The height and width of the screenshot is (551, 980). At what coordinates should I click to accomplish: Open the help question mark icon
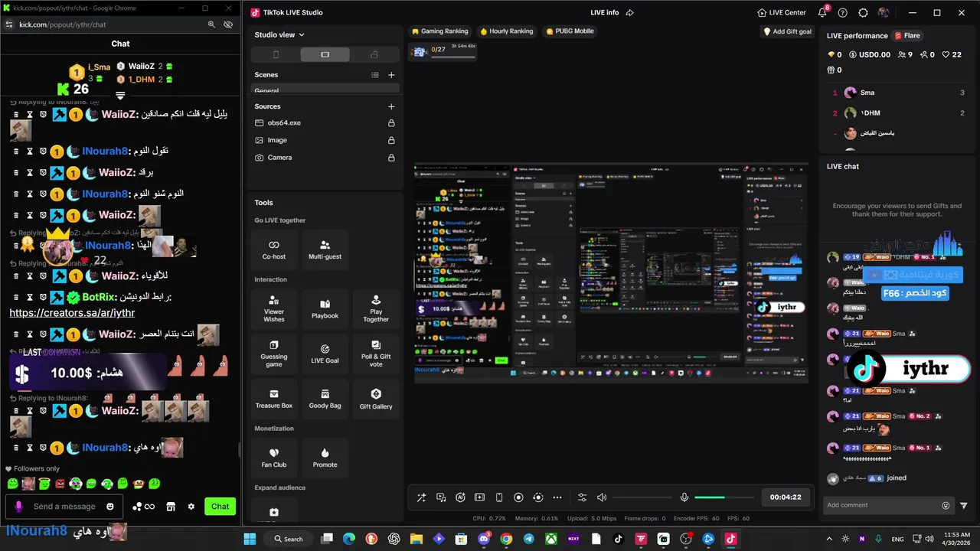click(x=843, y=12)
